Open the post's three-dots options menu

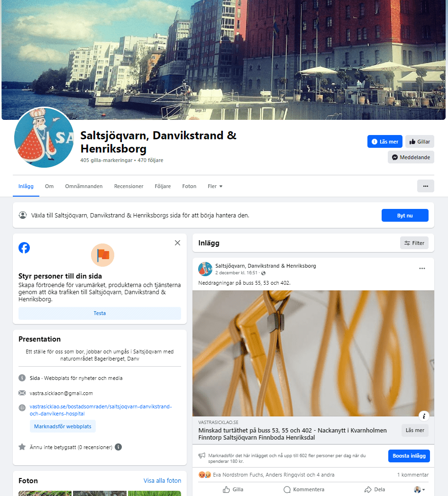click(x=422, y=268)
